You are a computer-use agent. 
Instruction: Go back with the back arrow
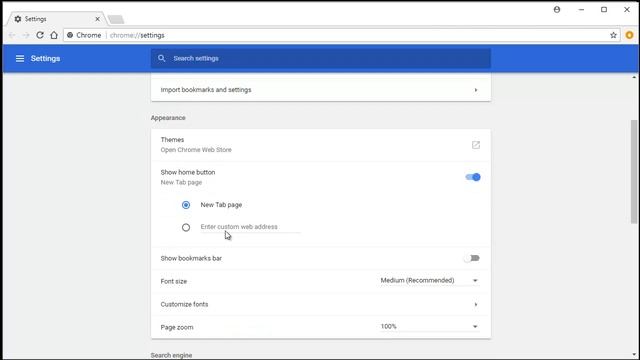coord(12,35)
